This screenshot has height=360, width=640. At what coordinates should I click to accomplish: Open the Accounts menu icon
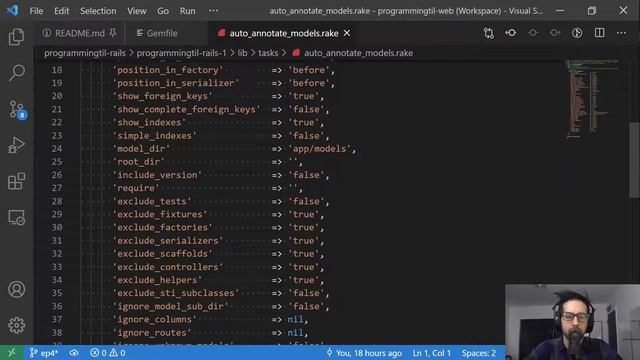tap(16, 289)
